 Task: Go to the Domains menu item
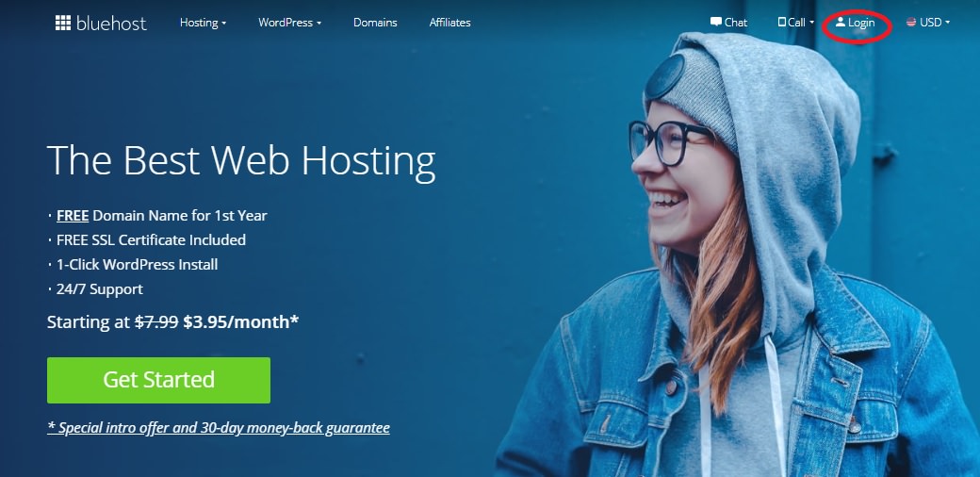[375, 23]
